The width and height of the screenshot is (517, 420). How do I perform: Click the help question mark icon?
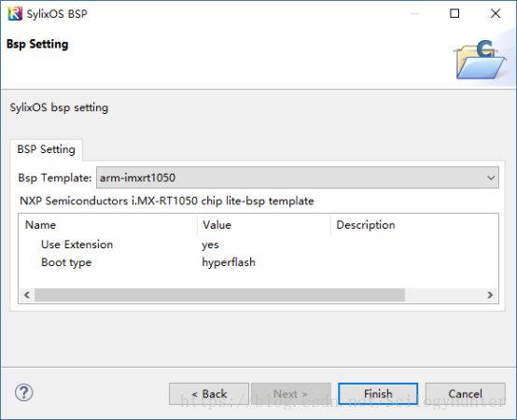23,392
